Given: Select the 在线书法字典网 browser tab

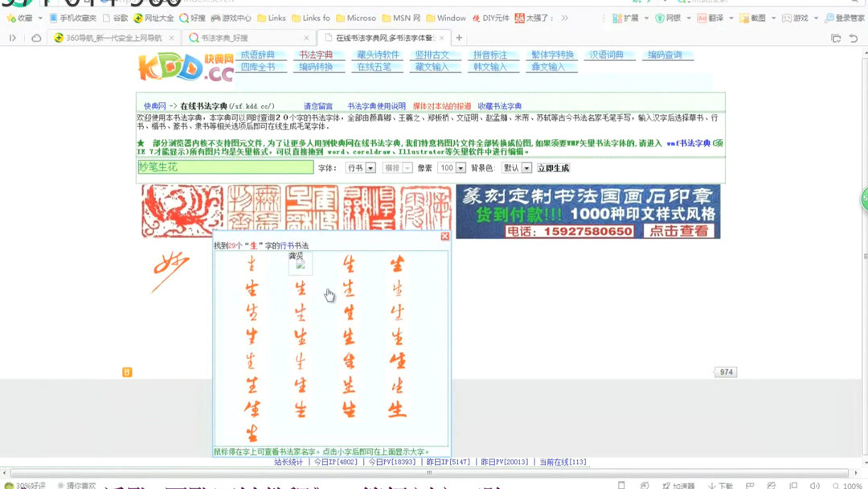Looking at the screenshot, I should (x=378, y=37).
